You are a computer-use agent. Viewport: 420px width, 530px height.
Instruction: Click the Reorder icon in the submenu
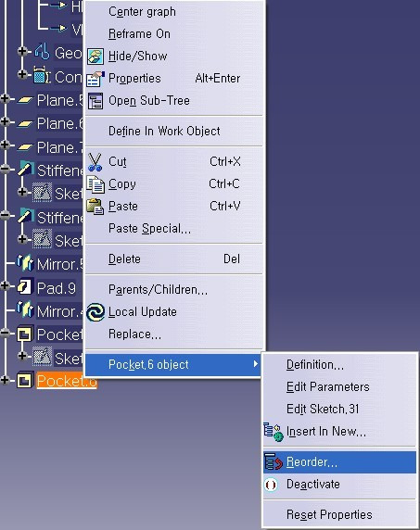(274, 461)
